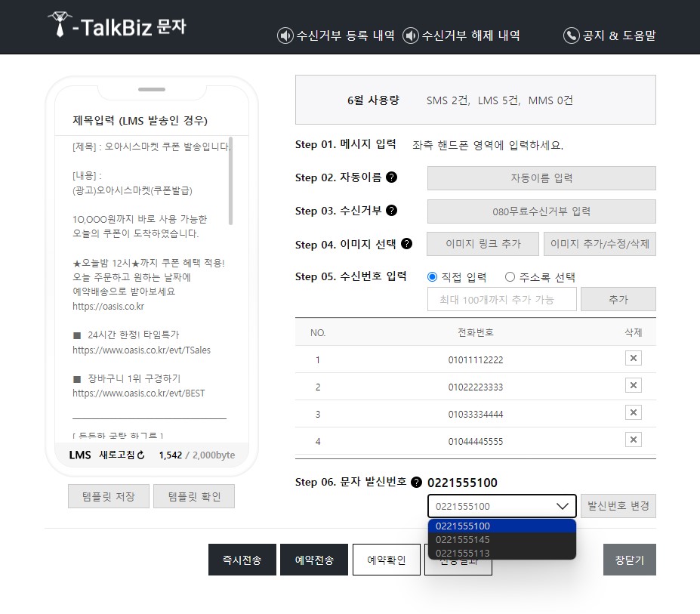Click 24시간 한정! 타임특가 line

coord(126,335)
